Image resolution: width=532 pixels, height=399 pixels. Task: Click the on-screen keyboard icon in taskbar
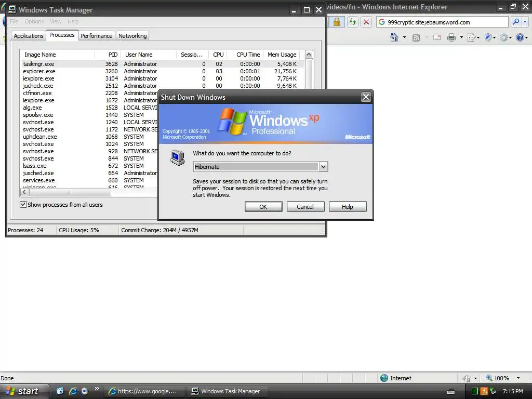tap(451, 392)
